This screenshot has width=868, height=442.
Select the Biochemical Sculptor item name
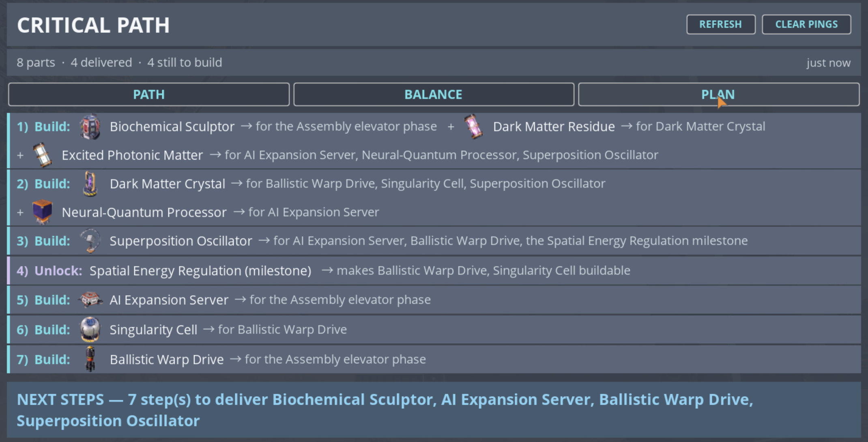(172, 127)
